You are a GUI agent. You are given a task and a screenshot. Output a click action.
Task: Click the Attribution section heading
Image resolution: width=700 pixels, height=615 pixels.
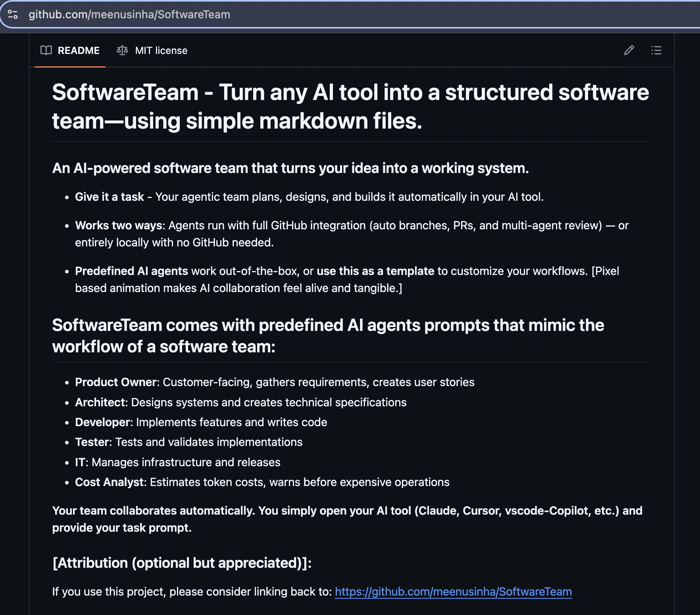tap(182, 563)
